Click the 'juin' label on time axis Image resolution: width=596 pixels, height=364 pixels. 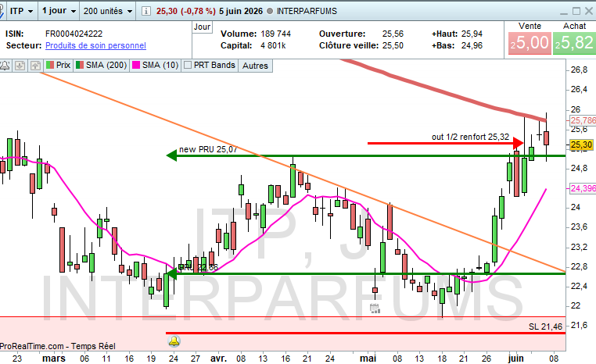pyautogui.click(x=515, y=359)
